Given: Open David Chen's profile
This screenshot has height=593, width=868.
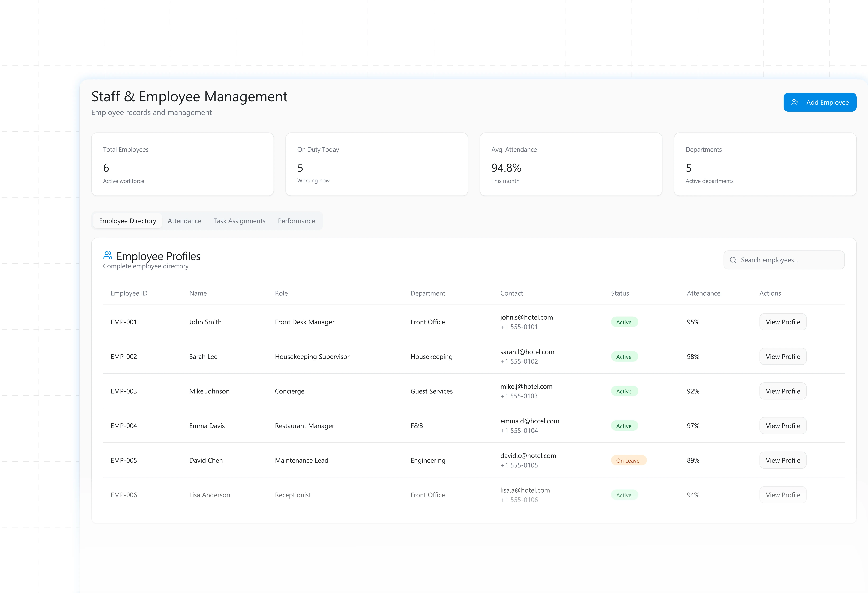Looking at the screenshot, I should 783,460.
